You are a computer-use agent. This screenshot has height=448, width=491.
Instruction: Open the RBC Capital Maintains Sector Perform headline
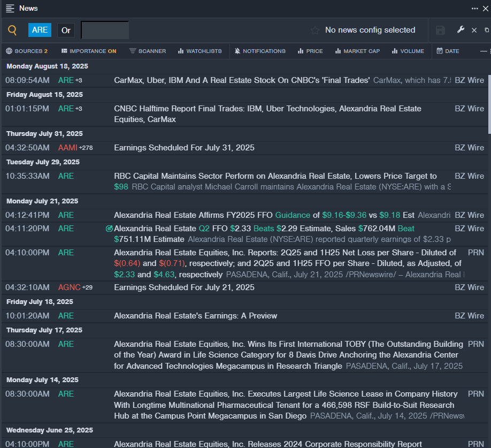(275, 181)
